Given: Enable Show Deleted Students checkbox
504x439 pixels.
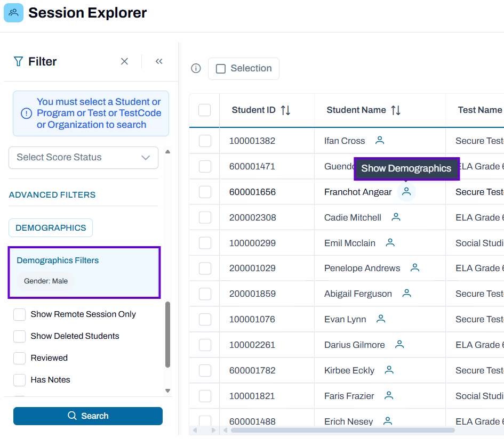Looking at the screenshot, I should [x=19, y=336].
